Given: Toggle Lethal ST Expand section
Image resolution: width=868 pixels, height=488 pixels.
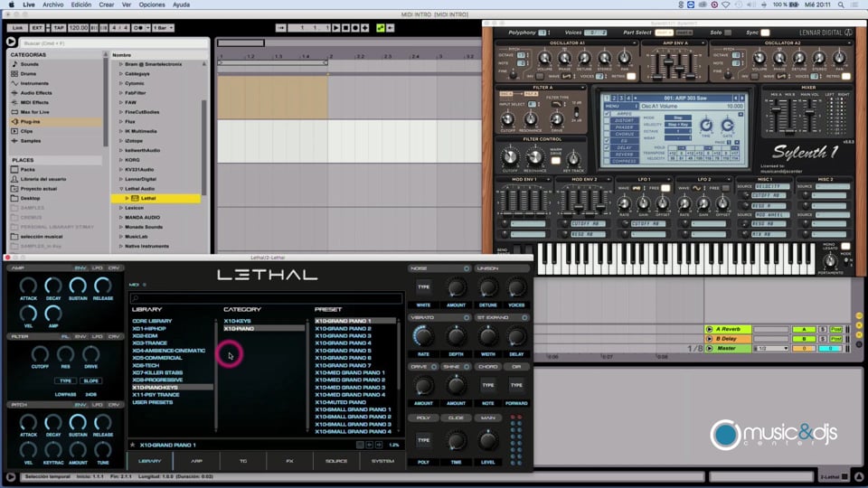Looking at the screenshot, I should 524,317.
